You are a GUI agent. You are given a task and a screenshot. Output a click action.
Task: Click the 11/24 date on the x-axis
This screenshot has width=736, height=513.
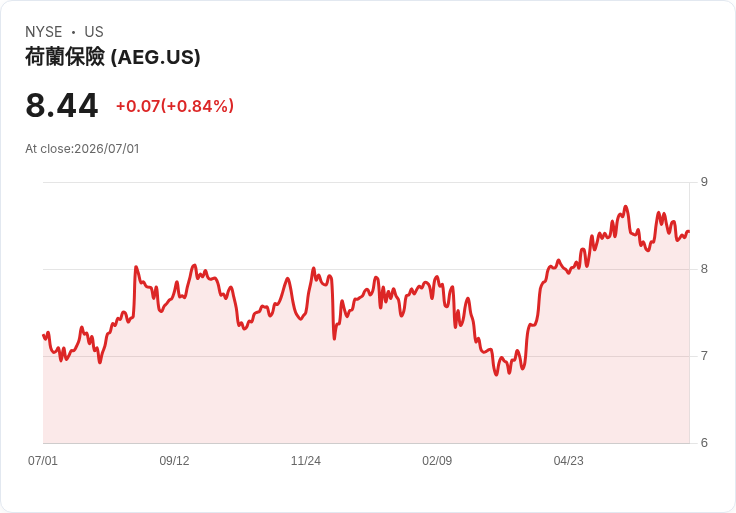click(x=306, y=460)
